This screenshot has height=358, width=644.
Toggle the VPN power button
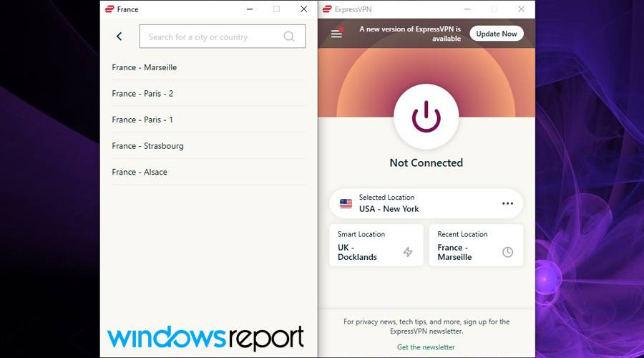(426, 117)
